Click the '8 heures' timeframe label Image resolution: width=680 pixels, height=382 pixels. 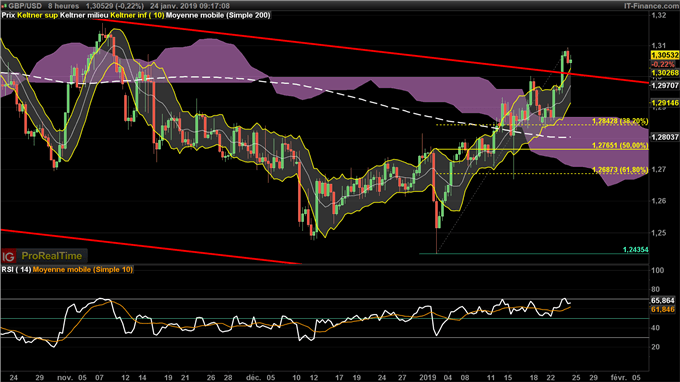pyautogui.click(x=64, y=6)
